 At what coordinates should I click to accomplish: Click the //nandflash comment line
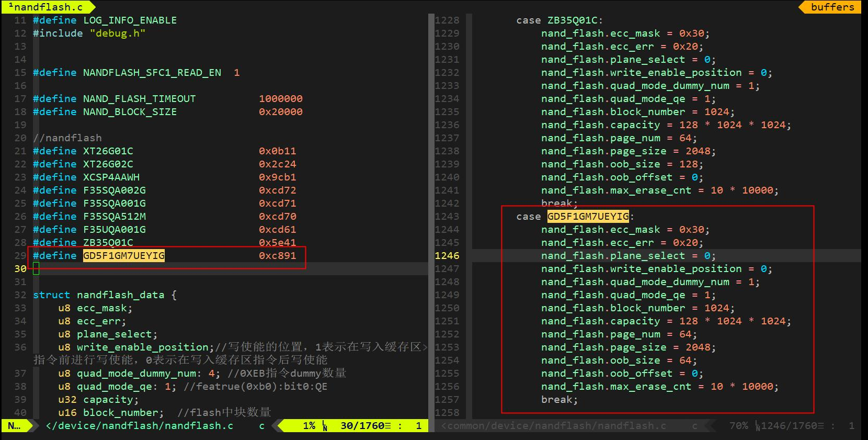click(x=67, y=138)
